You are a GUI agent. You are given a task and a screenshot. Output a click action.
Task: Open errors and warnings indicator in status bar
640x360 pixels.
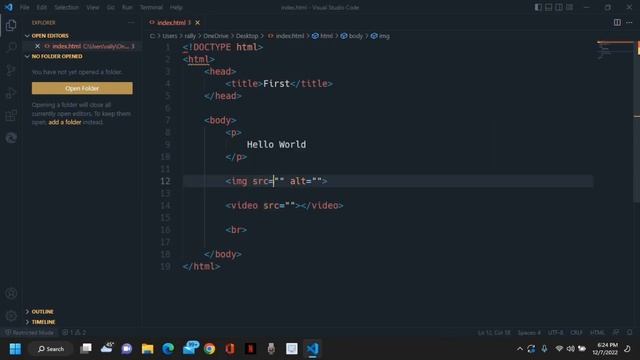pyautogui.click(x=74, y=333)
